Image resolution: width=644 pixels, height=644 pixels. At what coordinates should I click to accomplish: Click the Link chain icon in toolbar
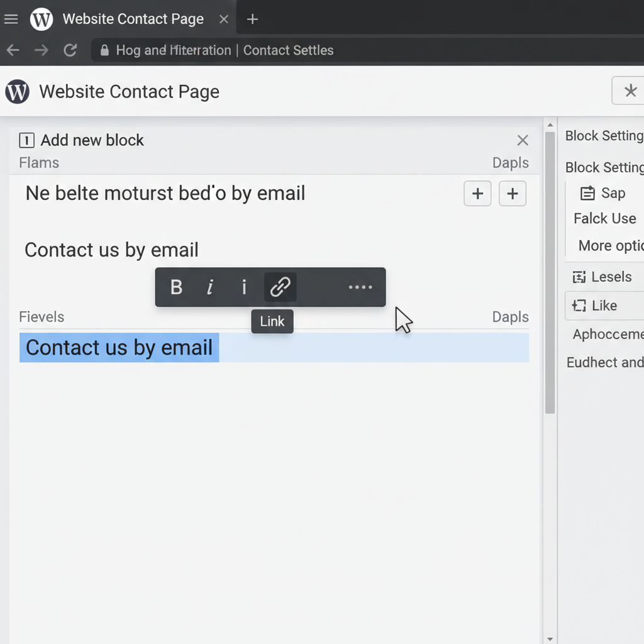pyautogui.click(x=280, y=287)
